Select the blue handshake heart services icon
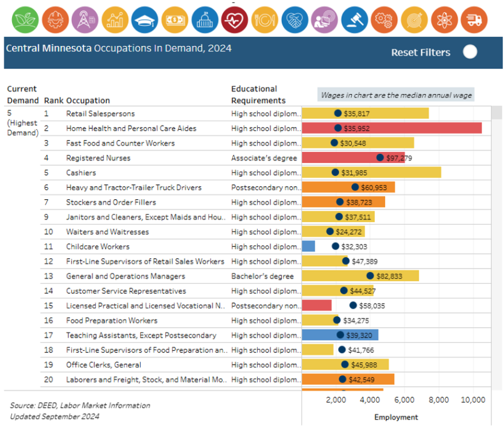504x434 pixels. [295, 20]
